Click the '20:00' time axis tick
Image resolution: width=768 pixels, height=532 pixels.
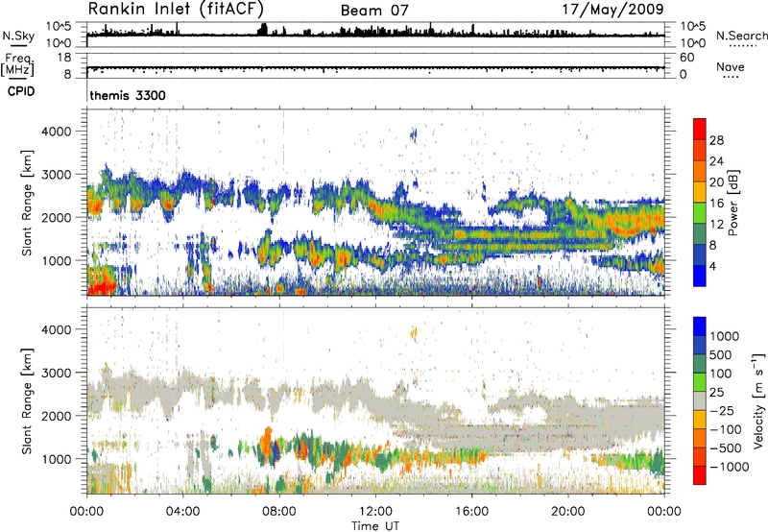point(568,511)
